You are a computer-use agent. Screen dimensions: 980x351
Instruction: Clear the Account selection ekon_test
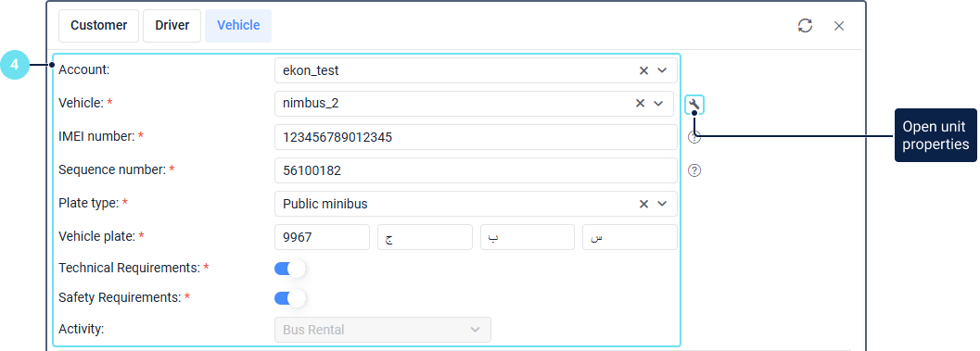pos(643,70)
